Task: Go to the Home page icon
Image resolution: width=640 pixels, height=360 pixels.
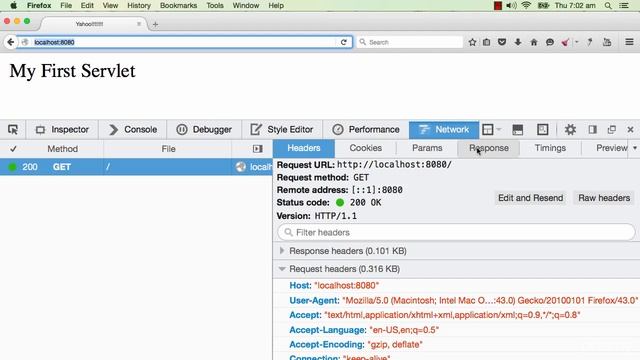Action: (534, 42)
